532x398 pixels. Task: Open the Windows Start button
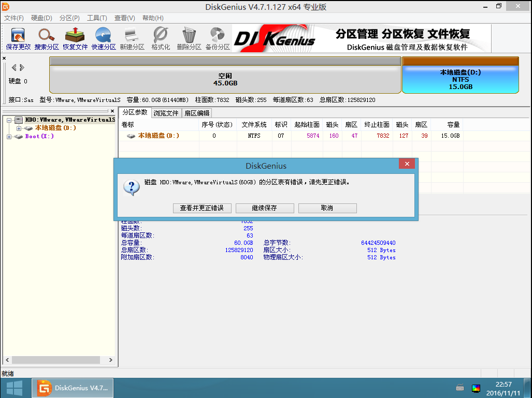point(15,388)
